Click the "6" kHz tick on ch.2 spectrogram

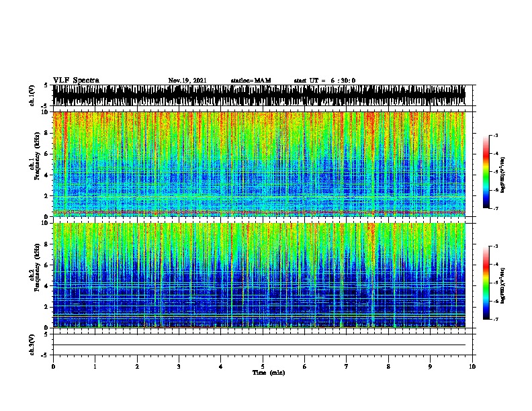point(46,265)
